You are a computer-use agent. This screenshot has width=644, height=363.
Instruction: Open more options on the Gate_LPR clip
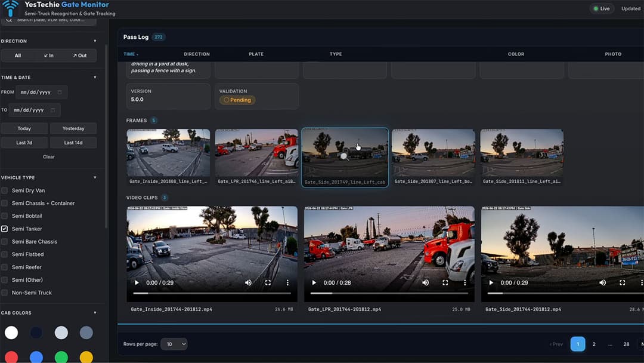click(x=465, y=283)
